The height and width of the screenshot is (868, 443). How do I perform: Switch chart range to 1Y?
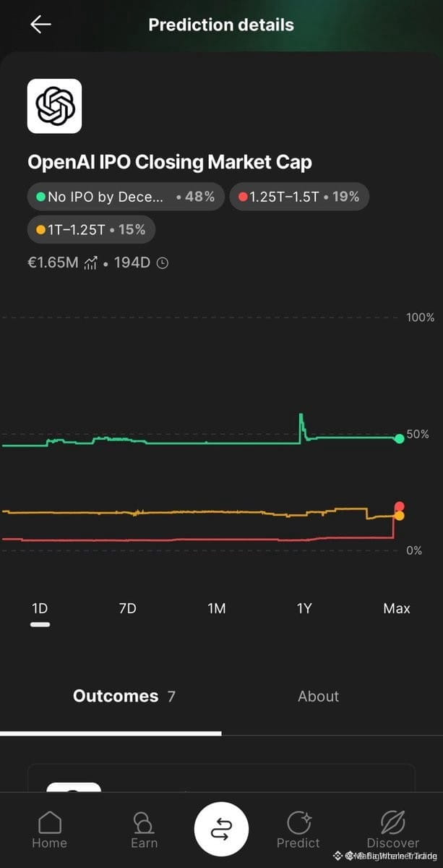click(304, 608)
